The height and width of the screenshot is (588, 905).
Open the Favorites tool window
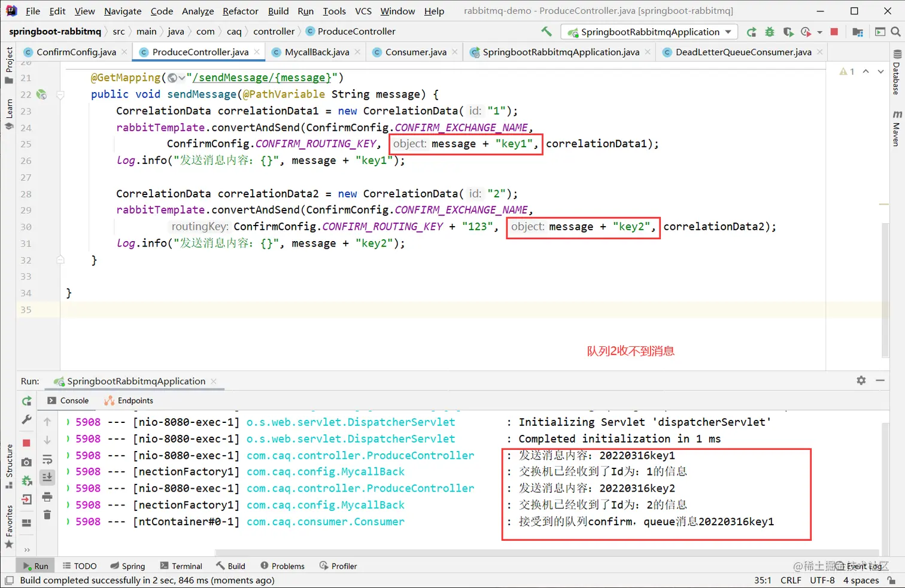[9, 526]
